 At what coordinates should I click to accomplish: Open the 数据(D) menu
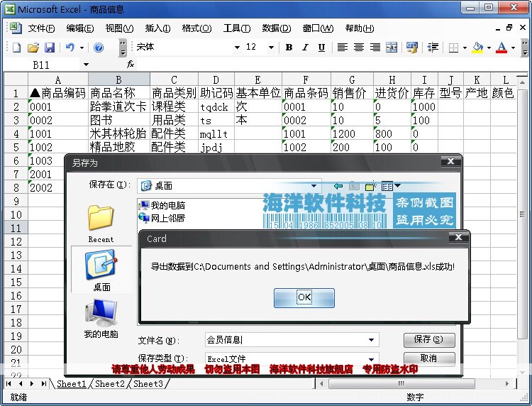277,28
